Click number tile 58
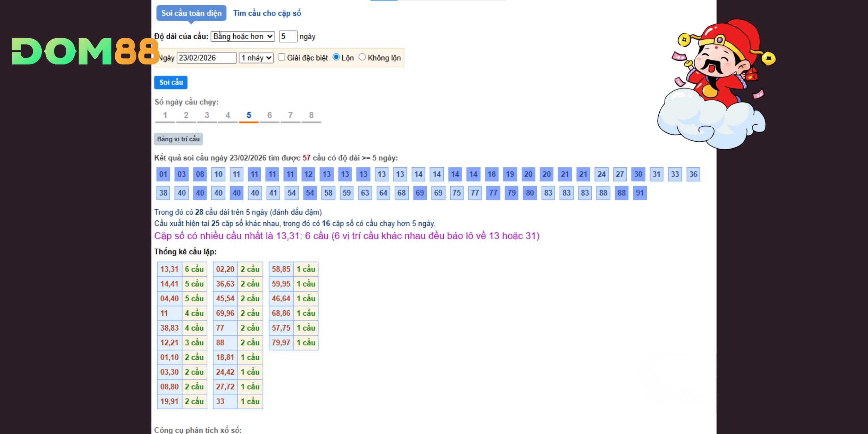This screenshot has width=868, height=434. pos(328,193)
